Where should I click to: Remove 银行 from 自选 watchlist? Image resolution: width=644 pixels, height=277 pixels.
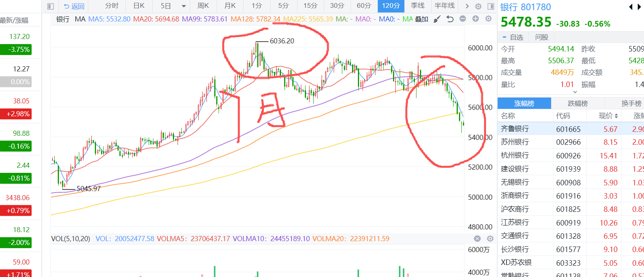click(x=512, y=37)
